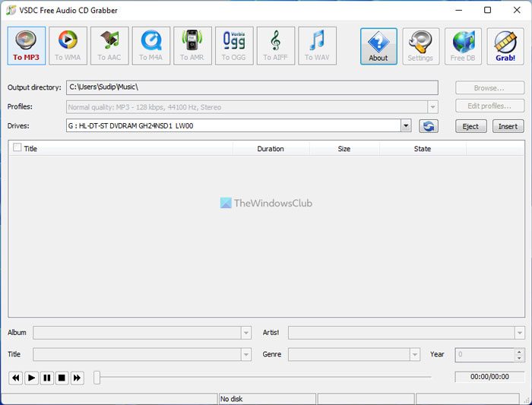Sort by the Size column header
532x405 pixels.
point(344,149)
